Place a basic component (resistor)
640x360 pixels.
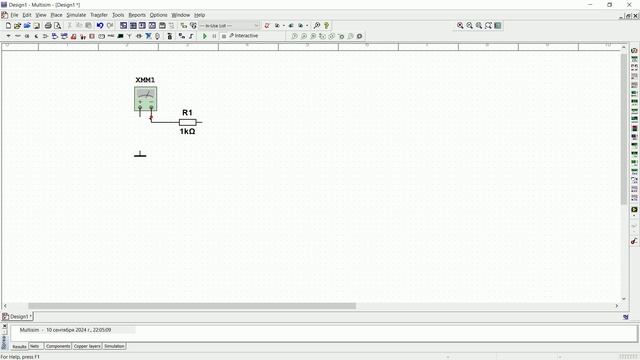click(18, 36)
